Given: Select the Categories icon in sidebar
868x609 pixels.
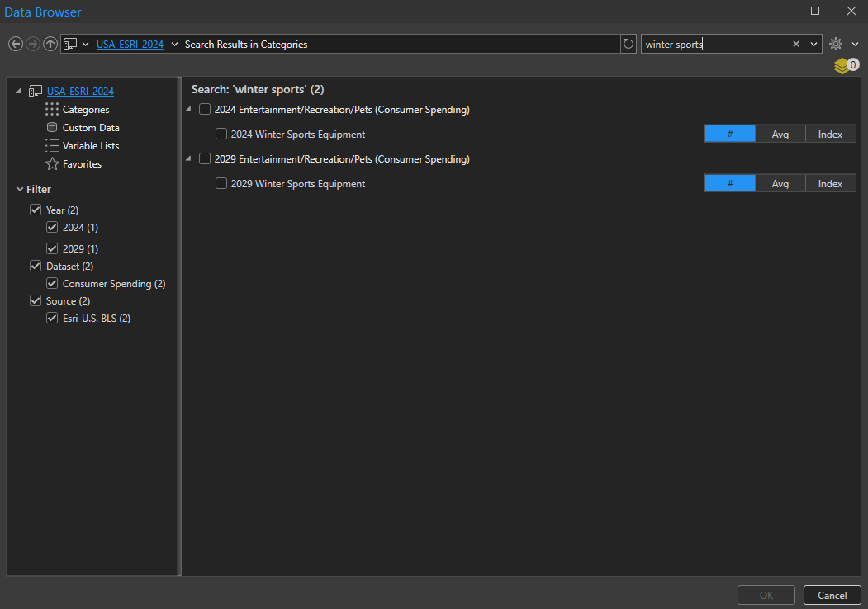Looking at the screenshot, I should 51,109.
